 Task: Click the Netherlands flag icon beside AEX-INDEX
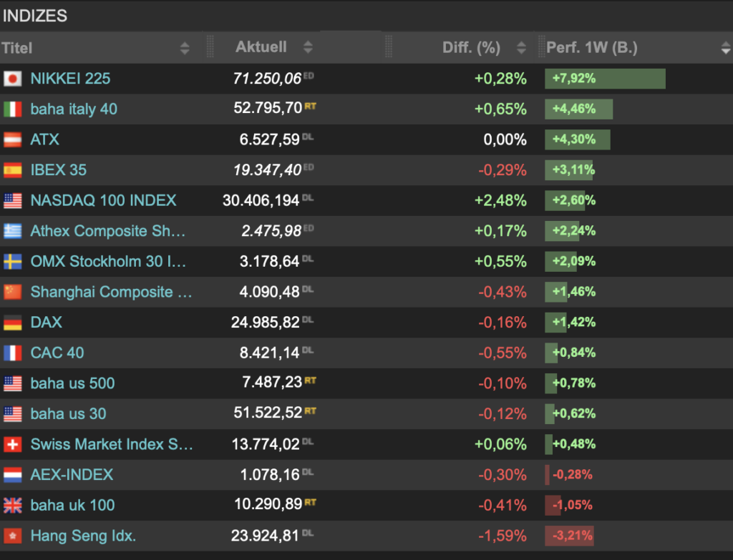pyautogui.click(x=13, y=474)
